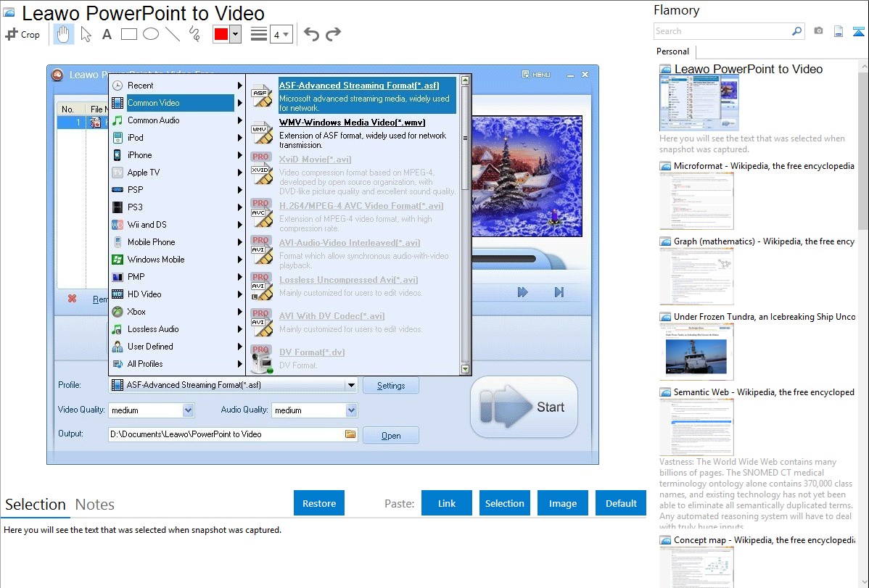Viewport: 869px width, 588px height.
Task: Browse output folder icon
Action: coord(350,434)
